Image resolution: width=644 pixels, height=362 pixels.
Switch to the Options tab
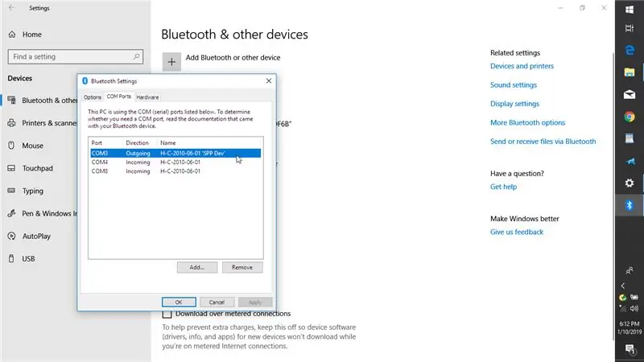click(x=93, y=97)
